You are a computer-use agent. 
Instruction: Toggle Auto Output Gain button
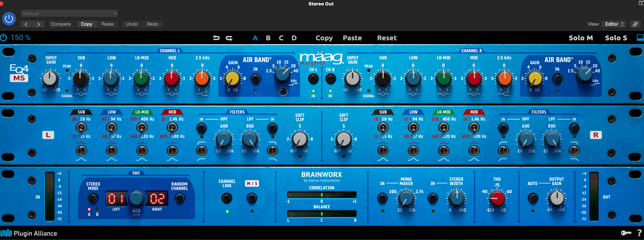point(533,198)
